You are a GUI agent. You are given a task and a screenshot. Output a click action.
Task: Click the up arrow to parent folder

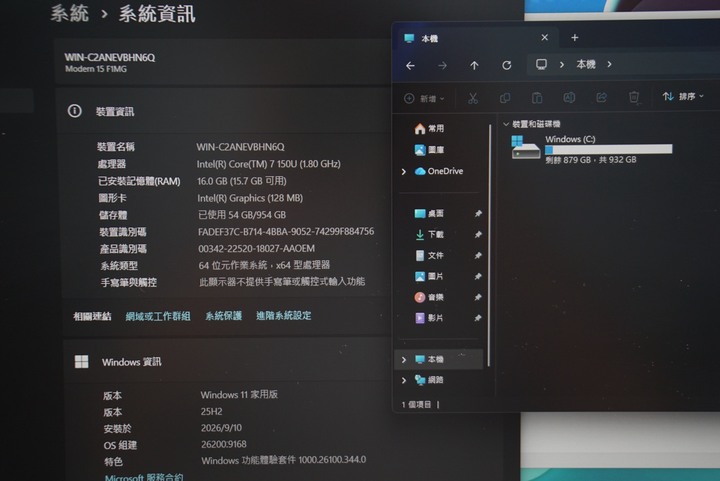coord(474,66)
